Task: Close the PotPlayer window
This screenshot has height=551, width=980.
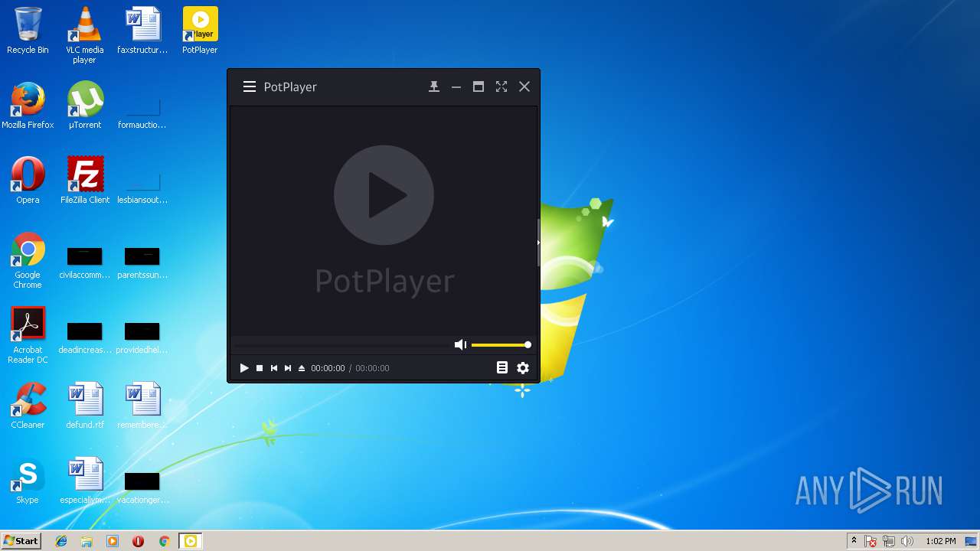Action: tap(524, 86)
